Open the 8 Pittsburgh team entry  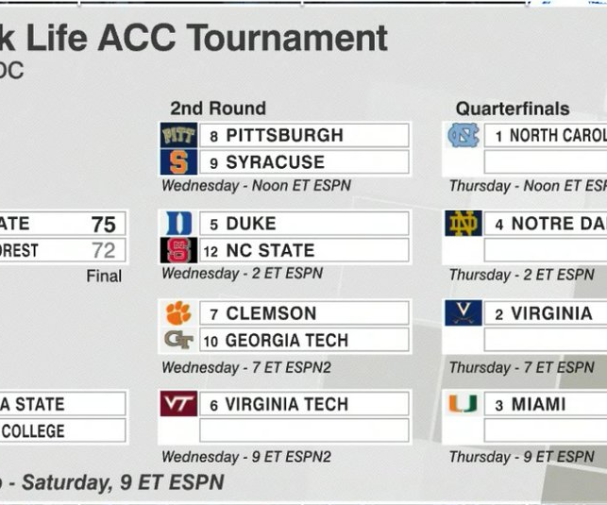tap(304, 135)
